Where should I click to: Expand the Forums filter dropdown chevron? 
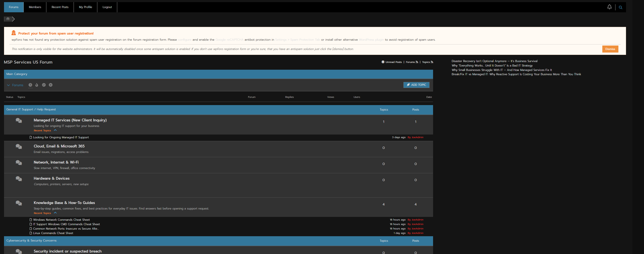8,85
